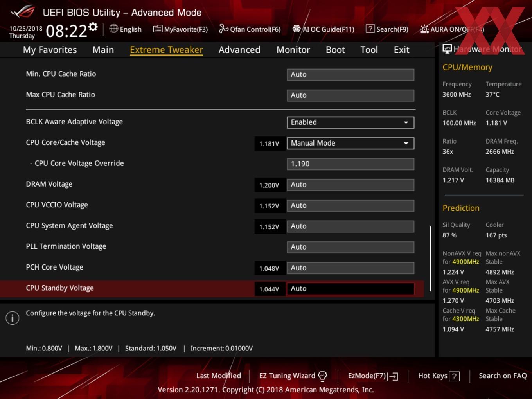Open the Exit tab
532x399 pixels.
401,50
